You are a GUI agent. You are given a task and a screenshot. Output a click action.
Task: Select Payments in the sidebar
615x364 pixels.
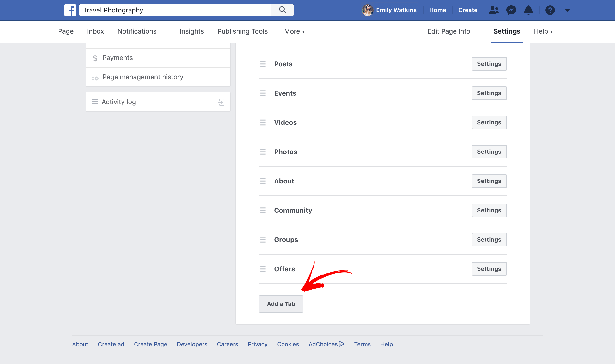point(117,58)
